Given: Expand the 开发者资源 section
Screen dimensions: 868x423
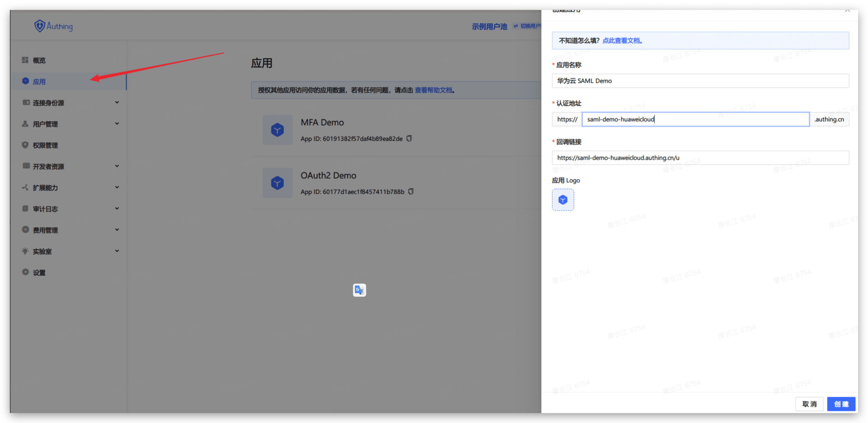Looking at the screenshot, I should [x=117, y=166].
